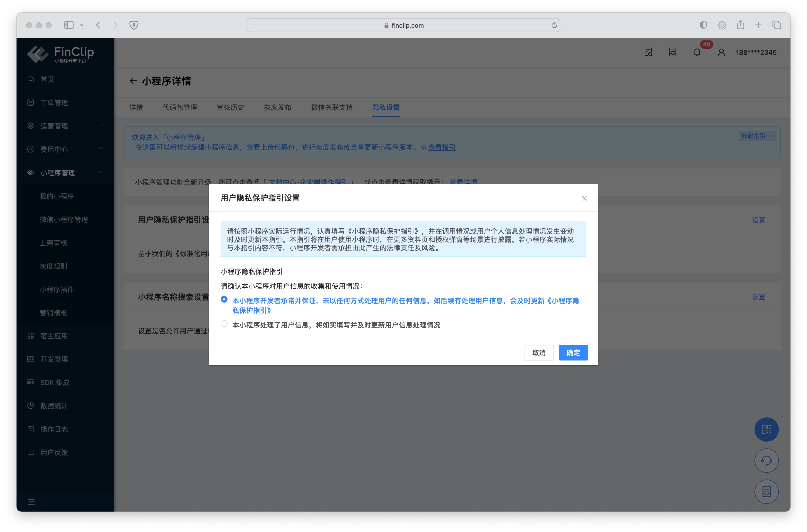Open the document search icon in header
Image resolution: width=807 pixels, height=532 pixels.
pyautogui.click(x=648, y=52)
